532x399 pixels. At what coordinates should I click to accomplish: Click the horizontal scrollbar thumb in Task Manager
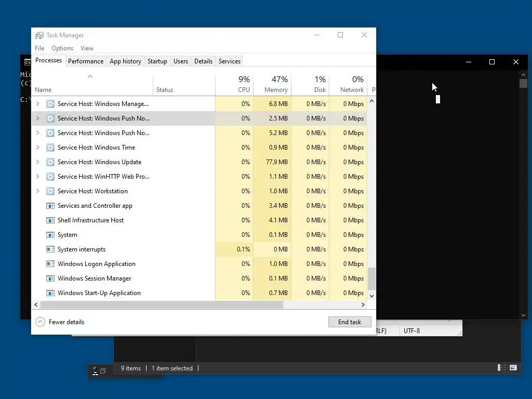tap(162, 304)
